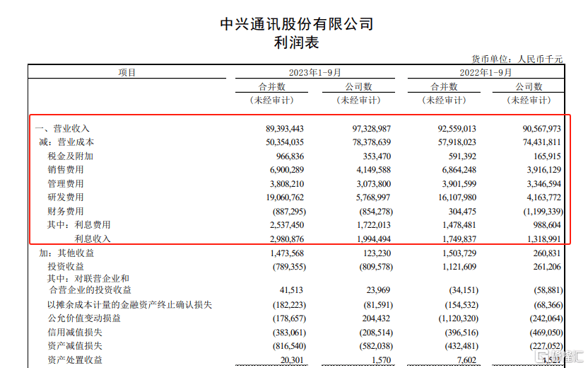Select the value 92,559,013

click(457, 128)
